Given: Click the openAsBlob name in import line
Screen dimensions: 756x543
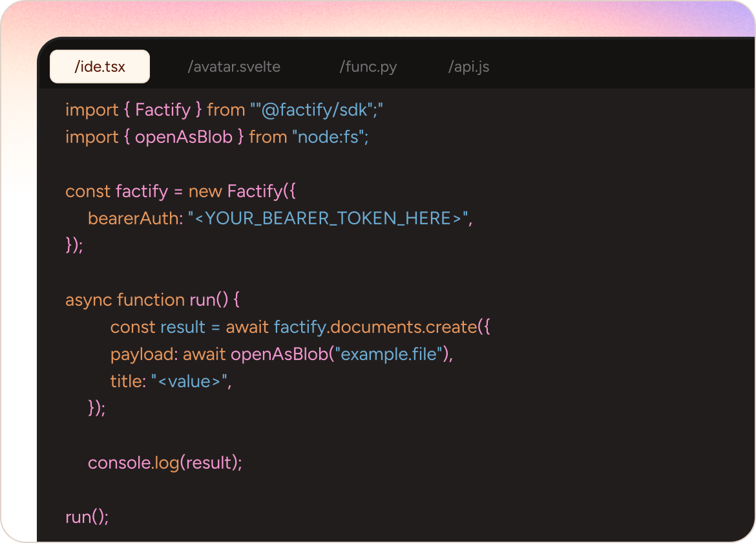Looking at the screenshot, I should [184, 137].
